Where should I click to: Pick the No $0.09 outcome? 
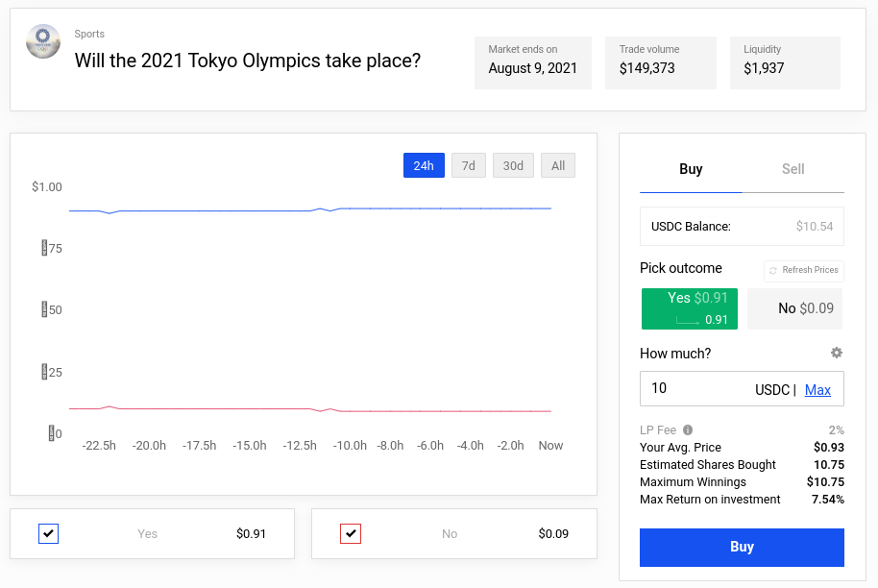pos(794,308)
